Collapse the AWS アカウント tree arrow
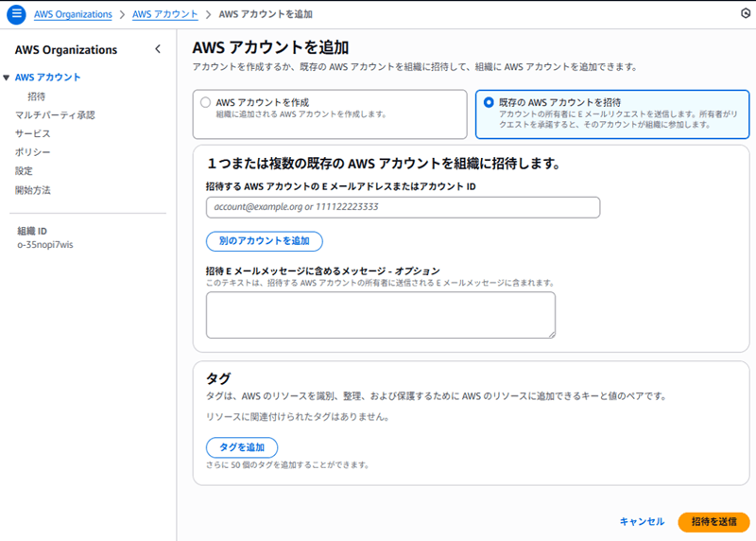Viewport: 756px width, 541px height. (6, 78)
